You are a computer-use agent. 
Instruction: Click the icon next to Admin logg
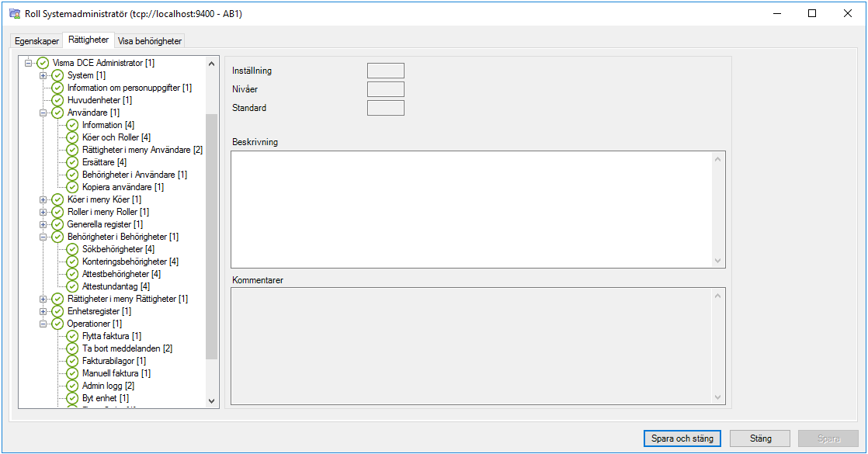pyautogui.click(x=71, y=385)
